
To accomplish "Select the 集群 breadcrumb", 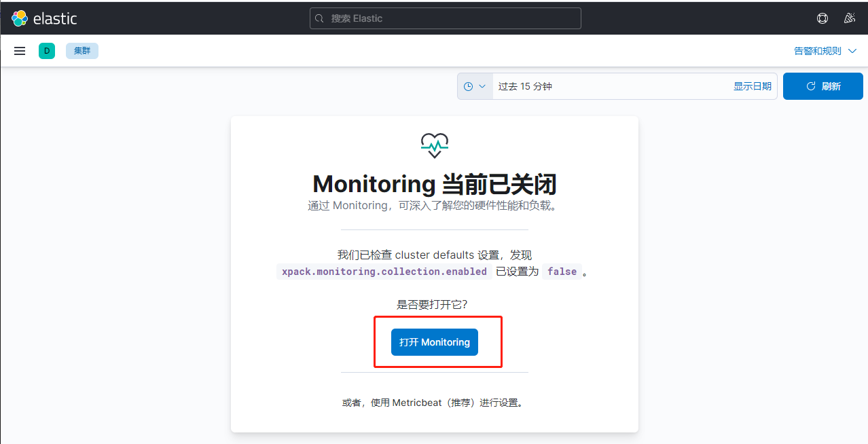I will [x=82, y=51].
